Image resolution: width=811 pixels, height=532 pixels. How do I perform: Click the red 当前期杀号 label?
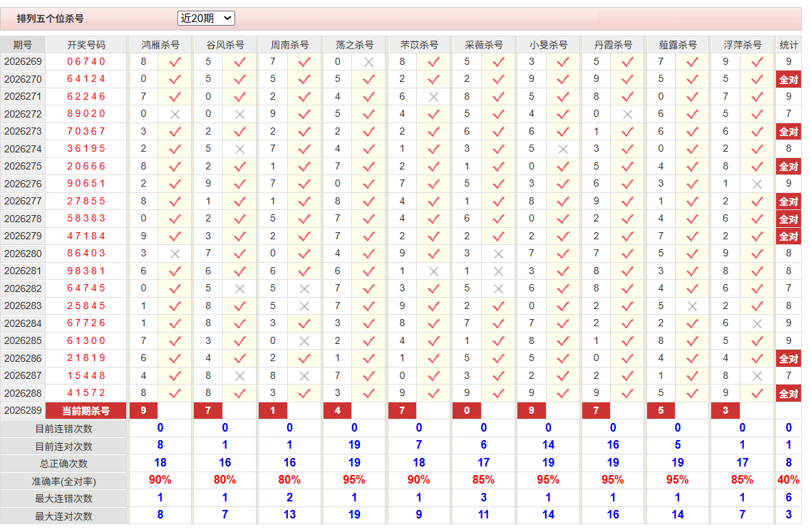86,411
